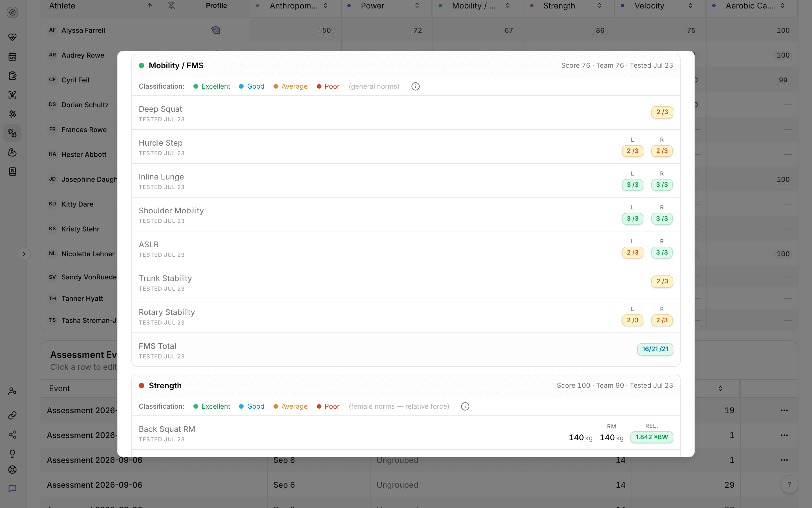Sort by the Power column
The image size is (812, 508).
click(417, 6)
